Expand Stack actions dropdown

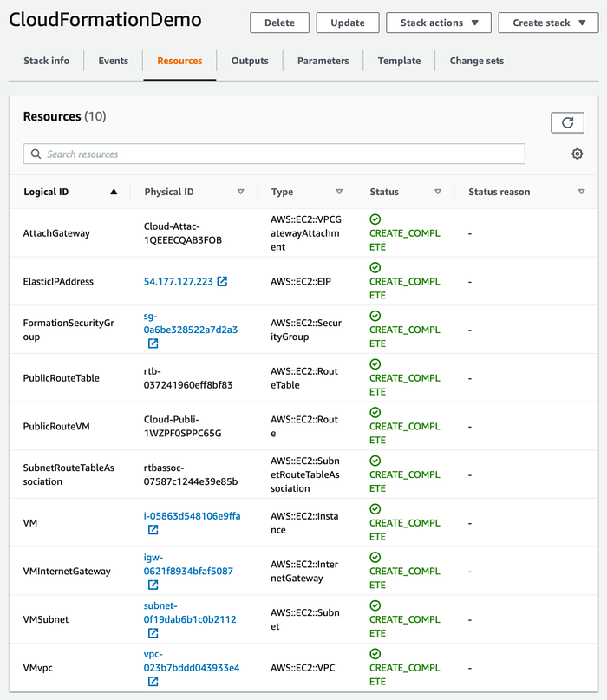tap(439, 23)
